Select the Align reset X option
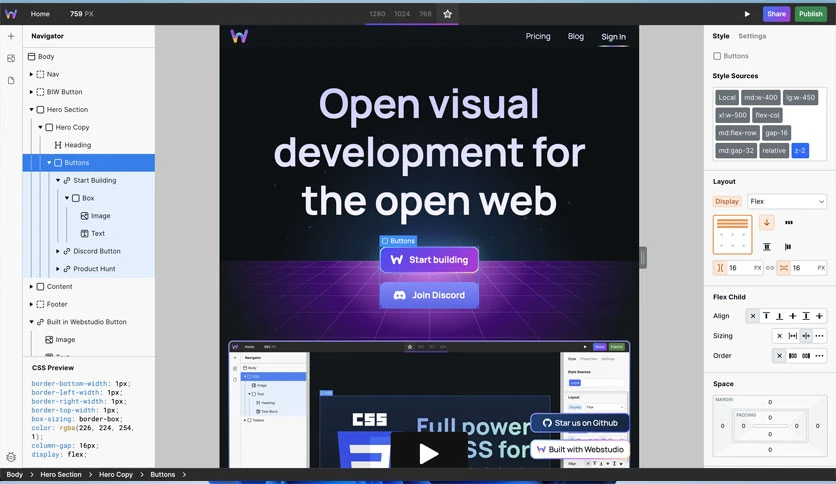This screenshot has height=484, width=836. [752, 316]
